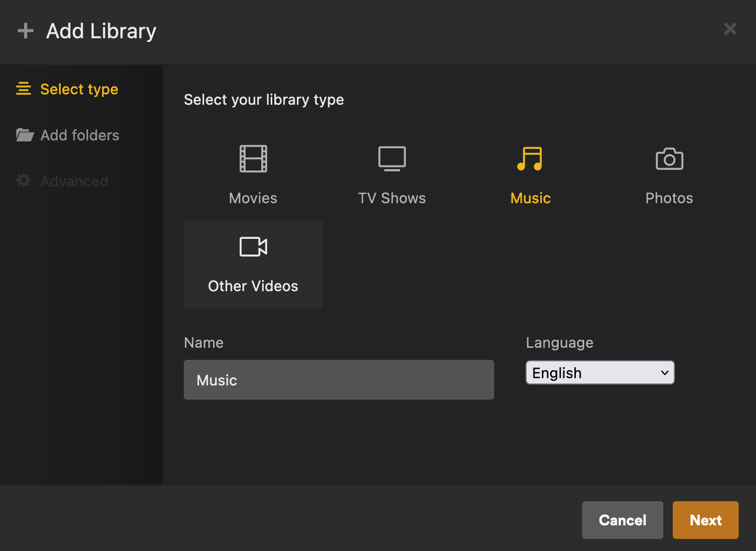Click the plus icon beside Add Library
The height and width of the screenshot is (551, 756).
click(26, 31)
